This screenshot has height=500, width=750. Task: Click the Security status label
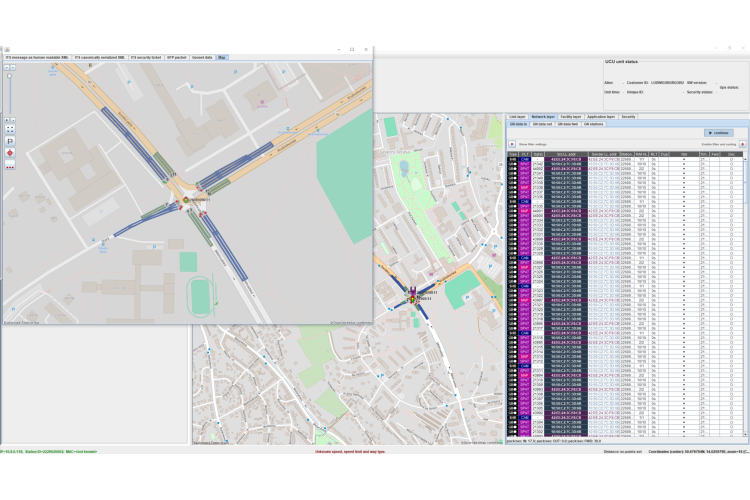point(700,92)
